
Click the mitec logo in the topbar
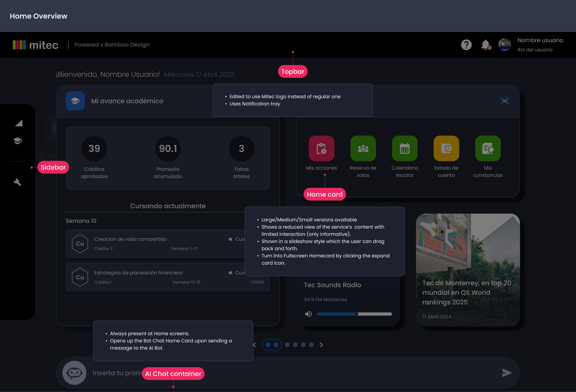35,45
